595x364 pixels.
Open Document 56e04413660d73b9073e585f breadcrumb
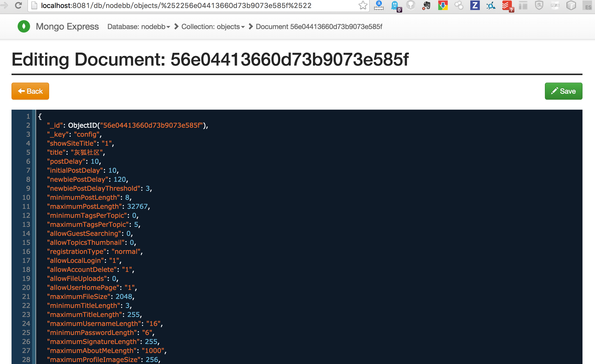pos(319,27)
